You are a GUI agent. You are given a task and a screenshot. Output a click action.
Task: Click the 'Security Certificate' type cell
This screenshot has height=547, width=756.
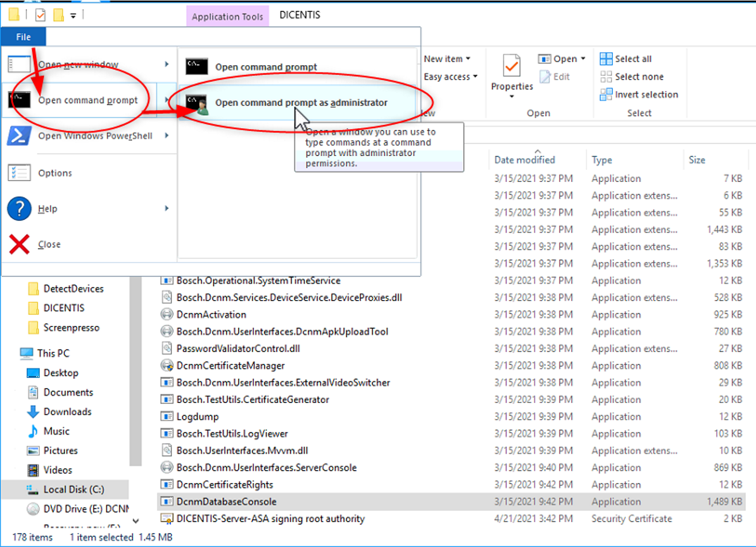(x=632, y=519)
